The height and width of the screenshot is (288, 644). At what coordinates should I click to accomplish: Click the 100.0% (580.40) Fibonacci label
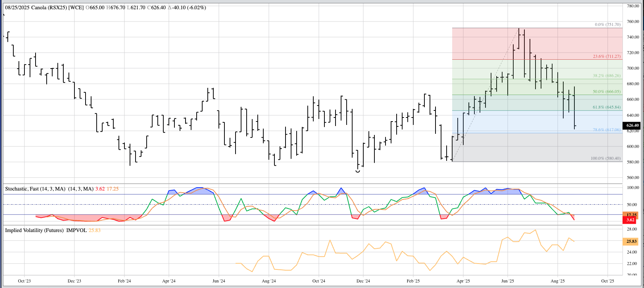click(605, 158)
